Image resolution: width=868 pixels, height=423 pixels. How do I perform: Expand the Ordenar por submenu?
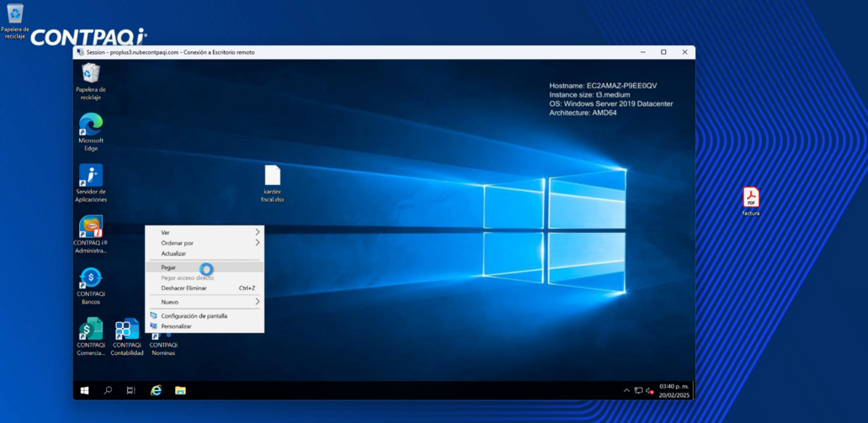point(205,243)
